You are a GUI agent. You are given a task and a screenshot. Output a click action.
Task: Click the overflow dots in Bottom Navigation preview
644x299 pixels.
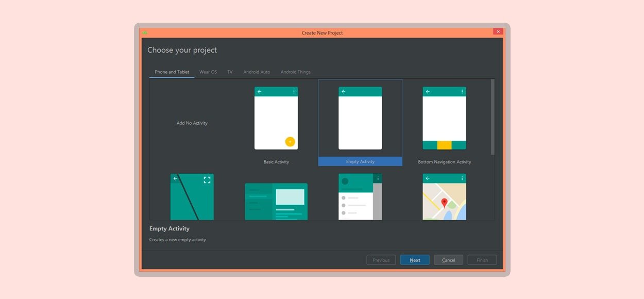(x=461, y=92)
